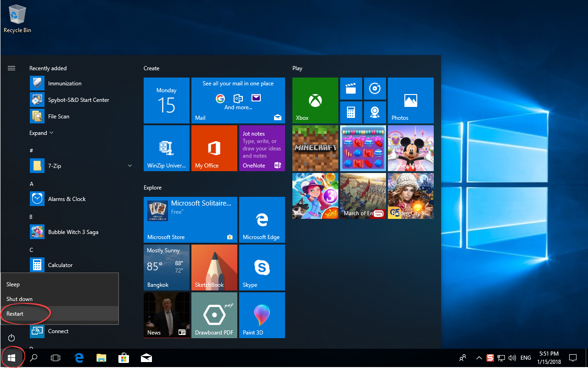This screenshot has width=588, height=368.
Task: Open the Recycle Bin desktop icon
Action: (17, 19)
